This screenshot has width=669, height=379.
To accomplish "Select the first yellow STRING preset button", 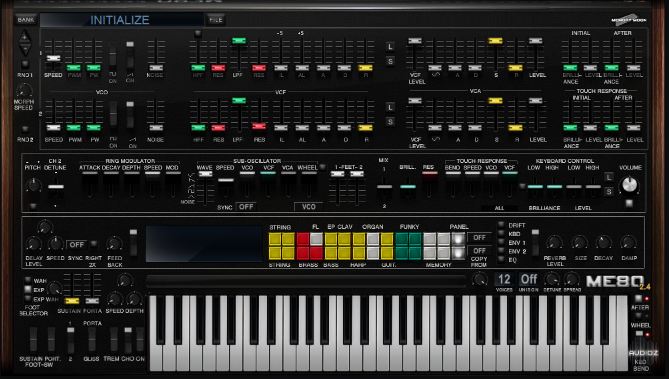I will [x=275, y=239].
